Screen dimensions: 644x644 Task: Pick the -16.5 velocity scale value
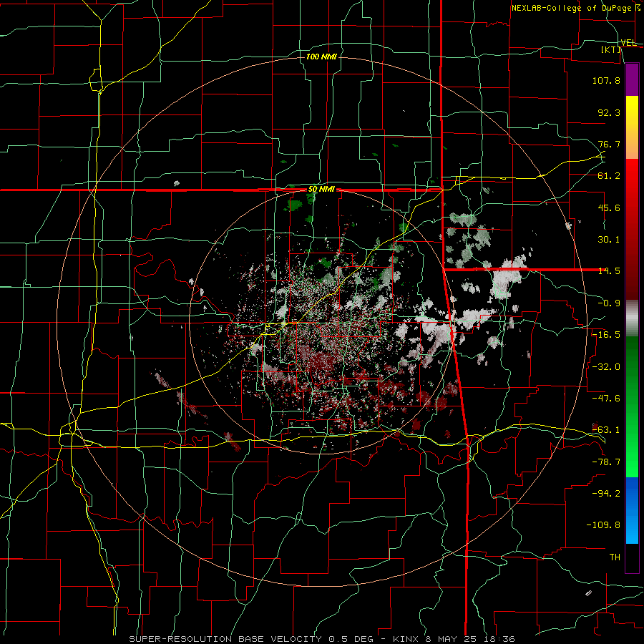pyautogui.click(x=606, y=335)
